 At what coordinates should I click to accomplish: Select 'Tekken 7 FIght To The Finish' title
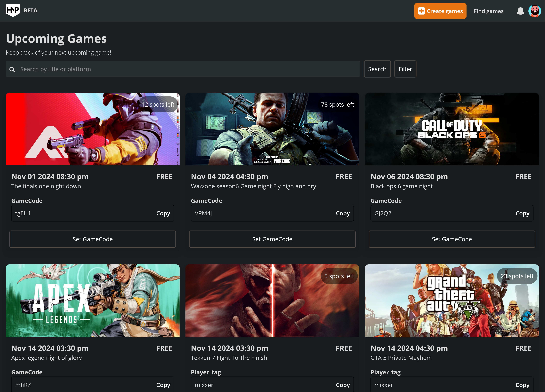[x=229, y=358]
